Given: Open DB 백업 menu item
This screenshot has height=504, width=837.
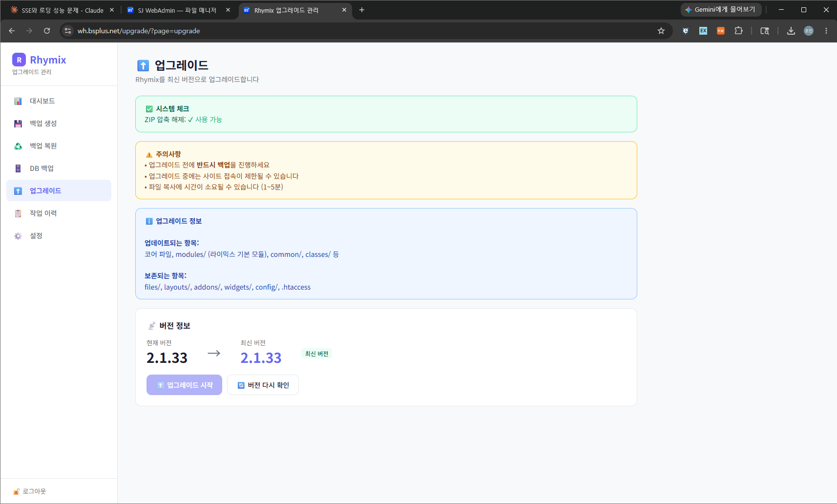Looking at the screenshot, I should point(59,168).
